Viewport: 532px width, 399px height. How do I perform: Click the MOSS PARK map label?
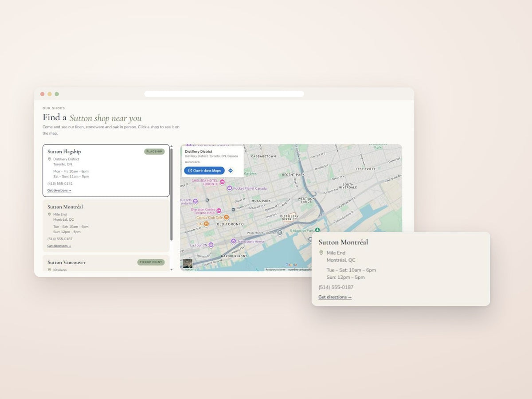point(261,201)
